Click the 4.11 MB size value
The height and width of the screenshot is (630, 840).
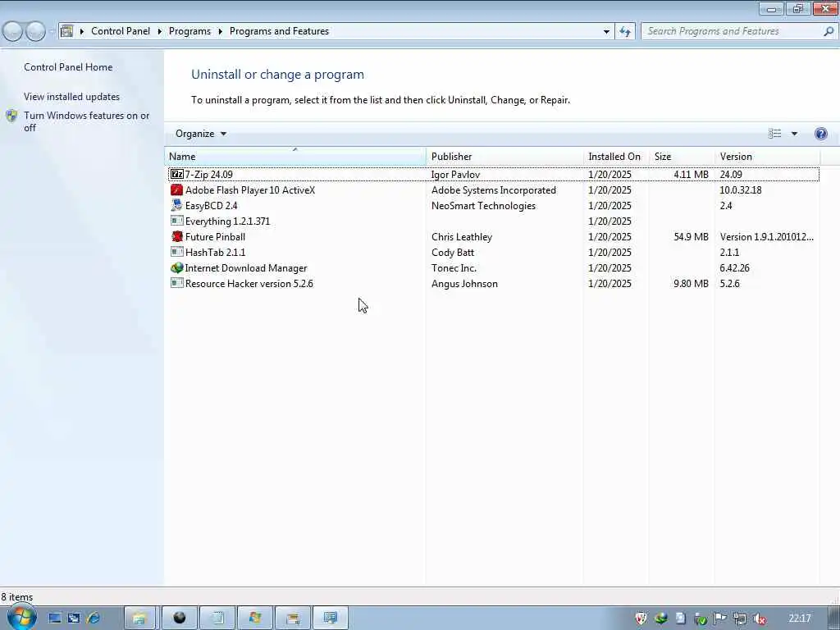pos(691,174)
